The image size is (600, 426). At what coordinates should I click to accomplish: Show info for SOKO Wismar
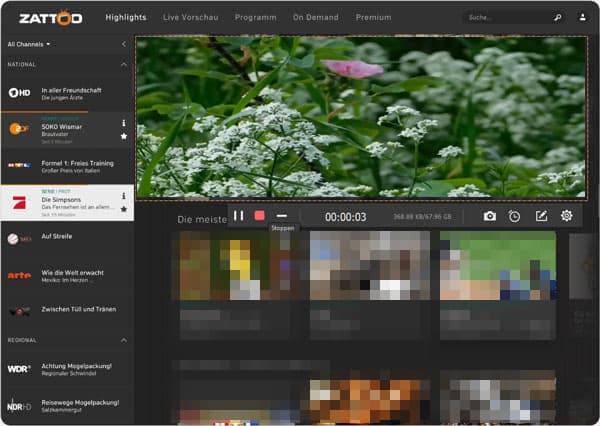[x=124, y=123]
